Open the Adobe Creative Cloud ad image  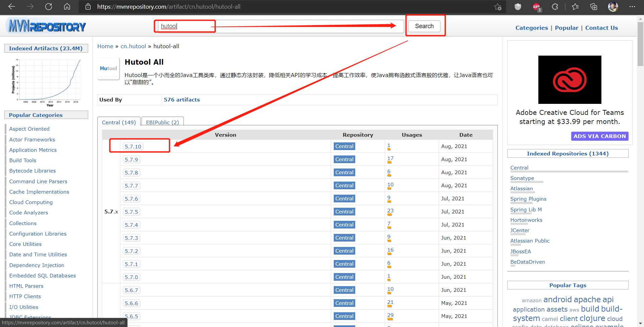pos(570,80)
